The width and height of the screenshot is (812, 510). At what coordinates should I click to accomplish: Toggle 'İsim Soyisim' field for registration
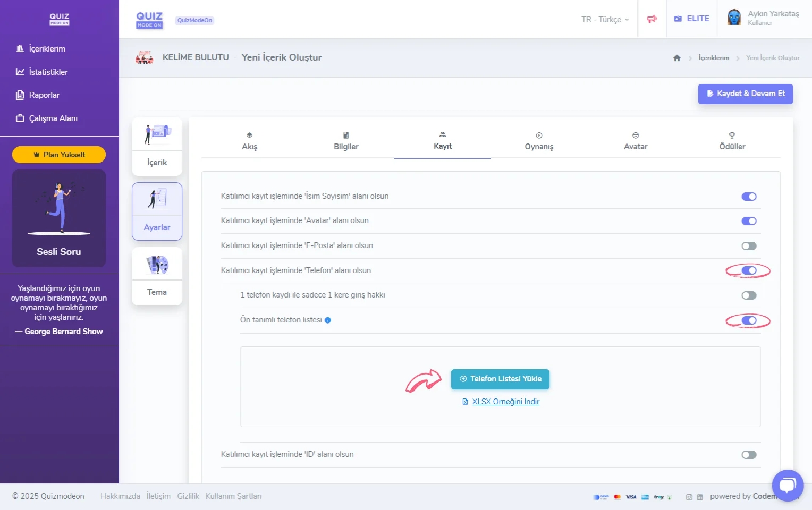click(749, 196)
